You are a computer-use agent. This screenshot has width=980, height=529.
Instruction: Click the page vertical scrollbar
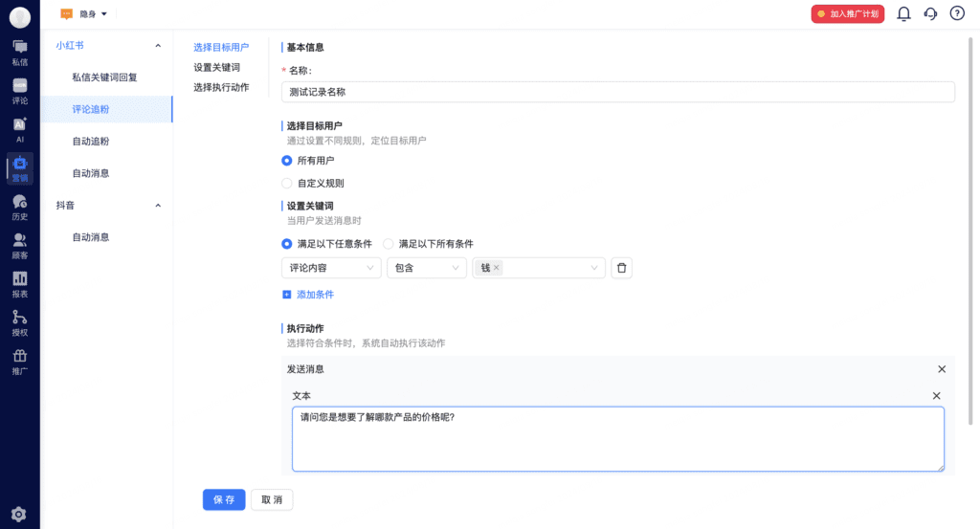[970, 231]
